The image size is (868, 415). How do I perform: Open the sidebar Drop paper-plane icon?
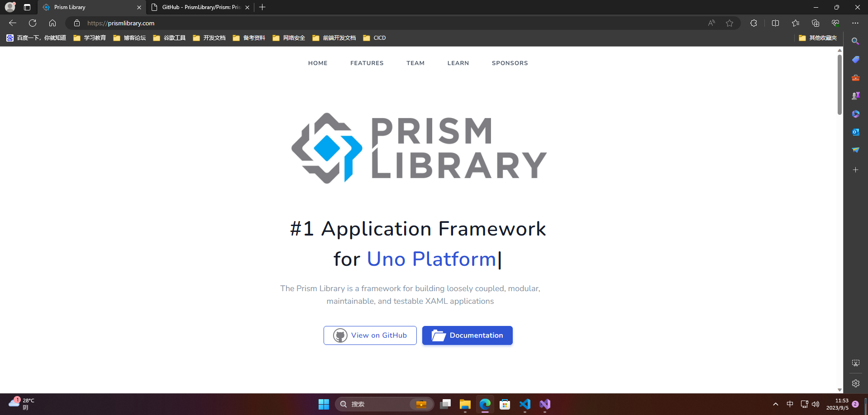(855, 150)
